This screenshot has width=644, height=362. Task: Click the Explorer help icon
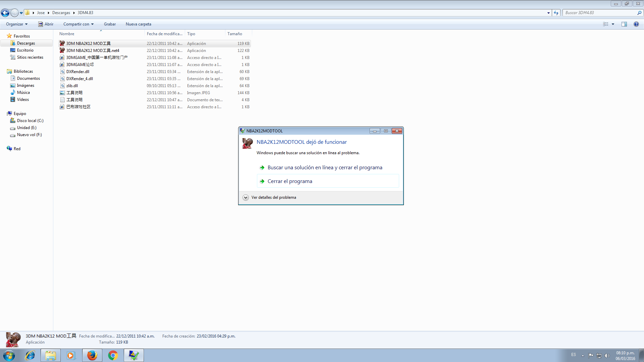tap(636, 24)
